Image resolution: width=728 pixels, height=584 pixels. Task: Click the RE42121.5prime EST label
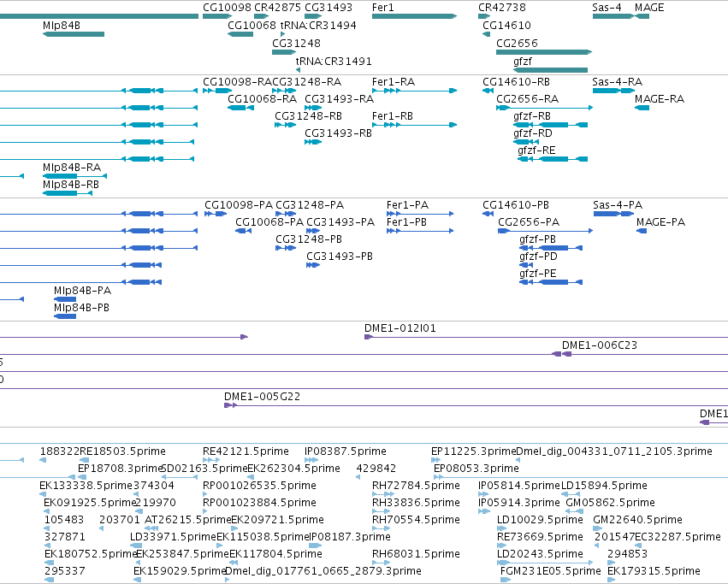coord(246,451)
